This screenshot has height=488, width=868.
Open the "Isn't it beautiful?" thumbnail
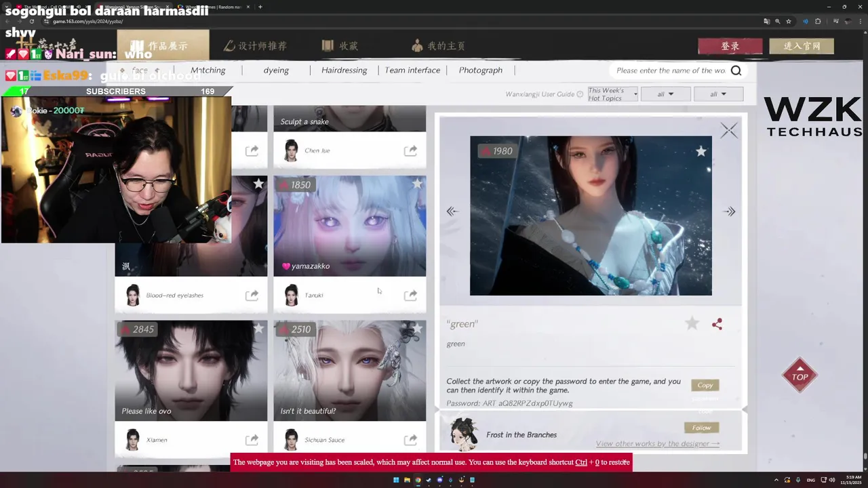tap(350, 371)
